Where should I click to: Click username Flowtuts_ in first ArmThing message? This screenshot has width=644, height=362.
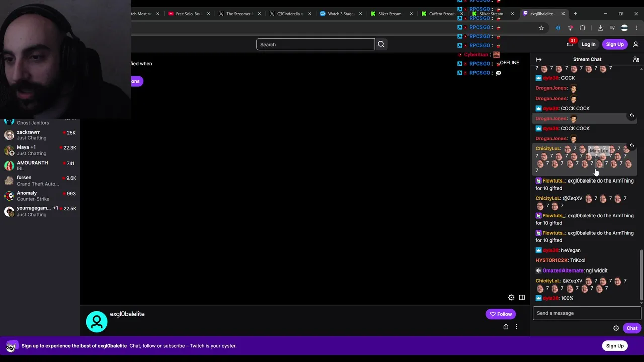tap(553, 180)
